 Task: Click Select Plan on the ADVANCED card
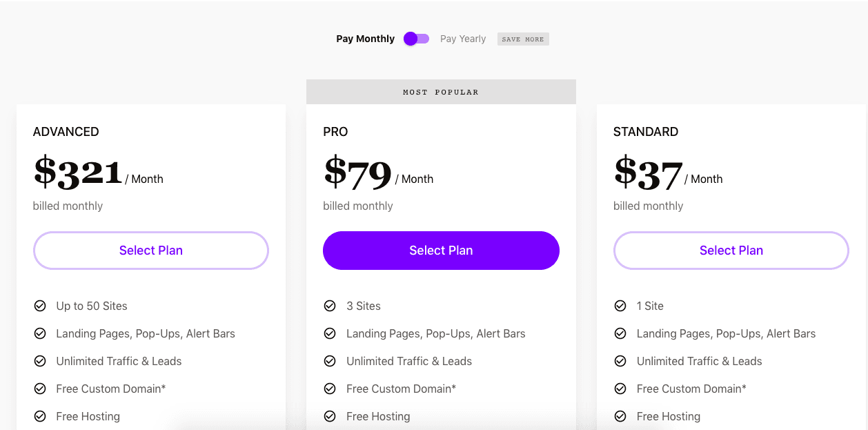pos(150,251)
